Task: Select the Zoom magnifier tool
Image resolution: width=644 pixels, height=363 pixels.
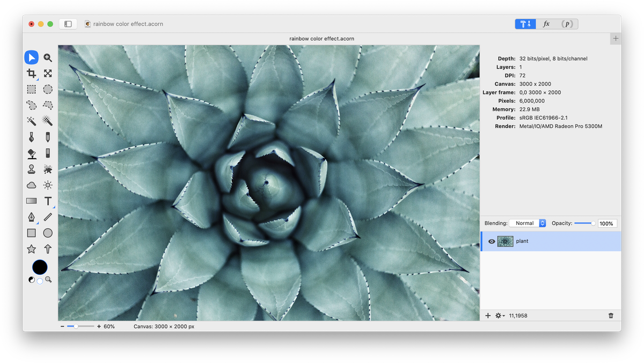Action: 48,58
